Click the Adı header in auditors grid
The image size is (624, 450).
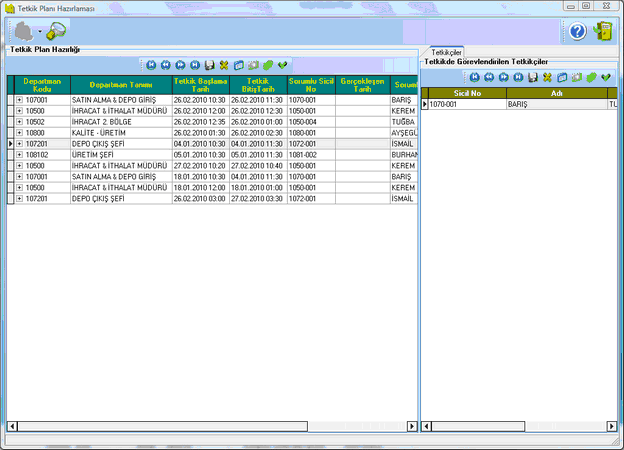click(557, 93)
